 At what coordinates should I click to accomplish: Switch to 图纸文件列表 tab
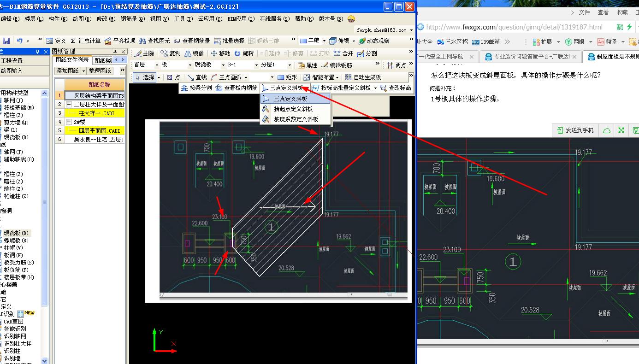(72, 60)
